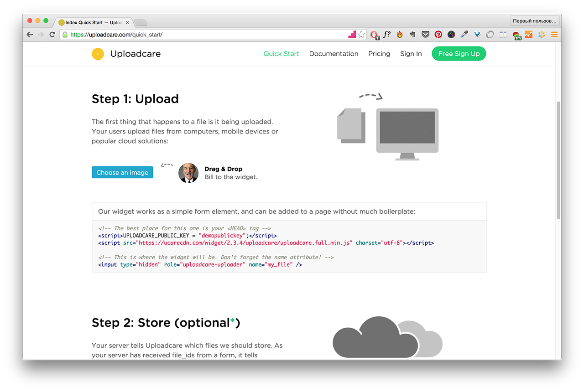This screenshot has width=584, height=392.
Task: Click the address bar URL field
Action: tap(205, 35)
